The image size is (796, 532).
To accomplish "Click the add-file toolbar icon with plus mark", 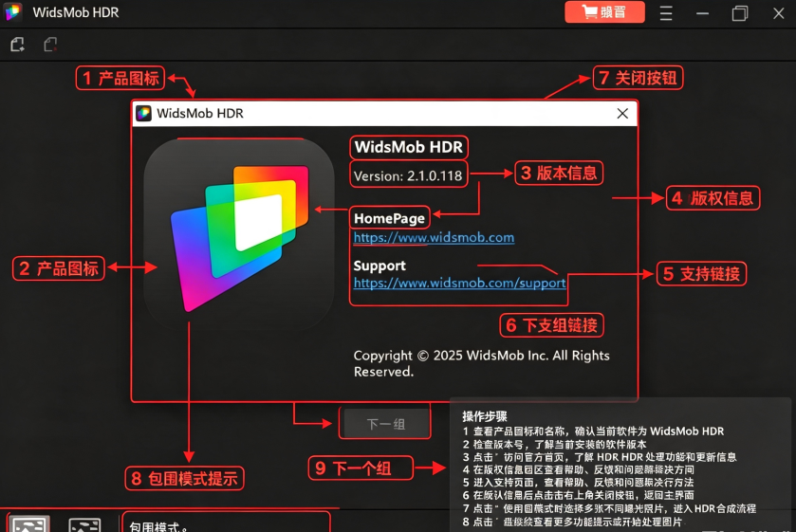I will [18, 45].
